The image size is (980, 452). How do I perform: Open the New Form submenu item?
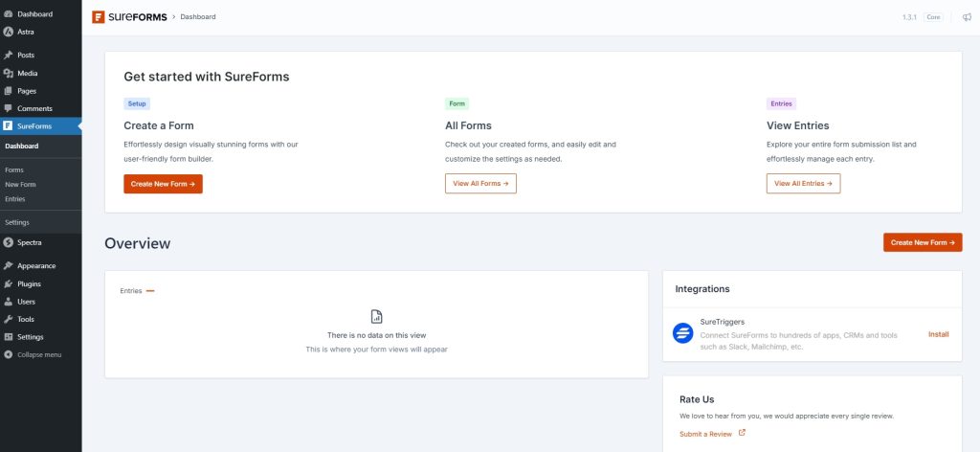pyautogui.click(x=21, y=185)
